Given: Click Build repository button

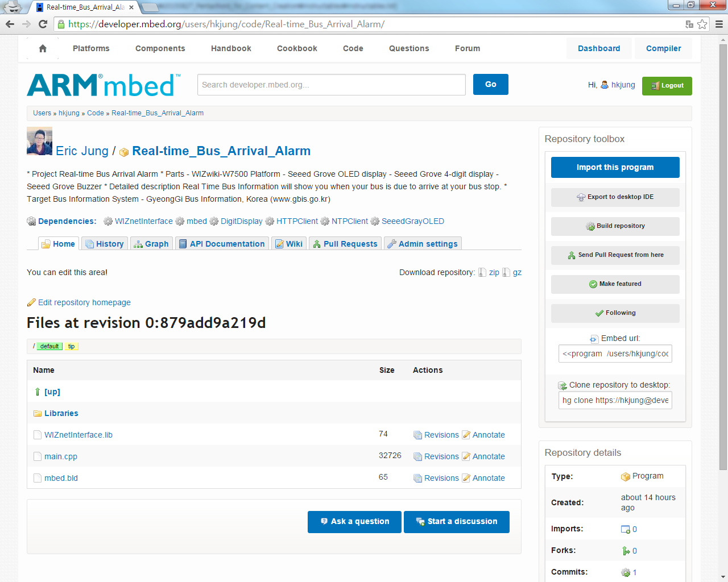Looking at the screenshot, I should pyautogui.click(x=615, y=226).
